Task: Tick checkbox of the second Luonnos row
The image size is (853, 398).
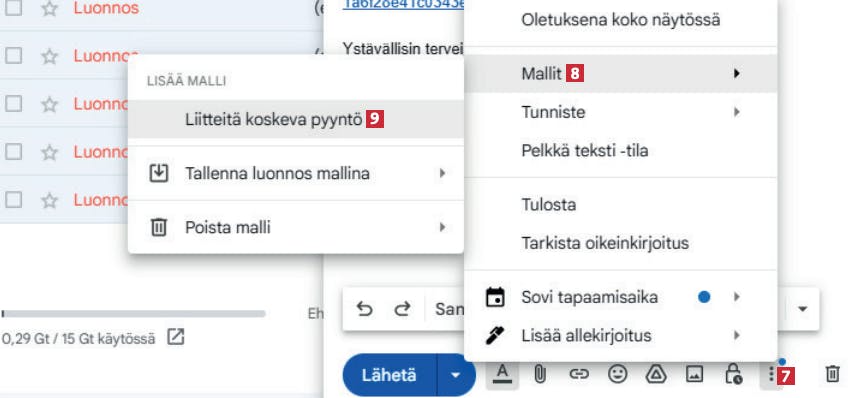Action: click(x=13, y=56)
